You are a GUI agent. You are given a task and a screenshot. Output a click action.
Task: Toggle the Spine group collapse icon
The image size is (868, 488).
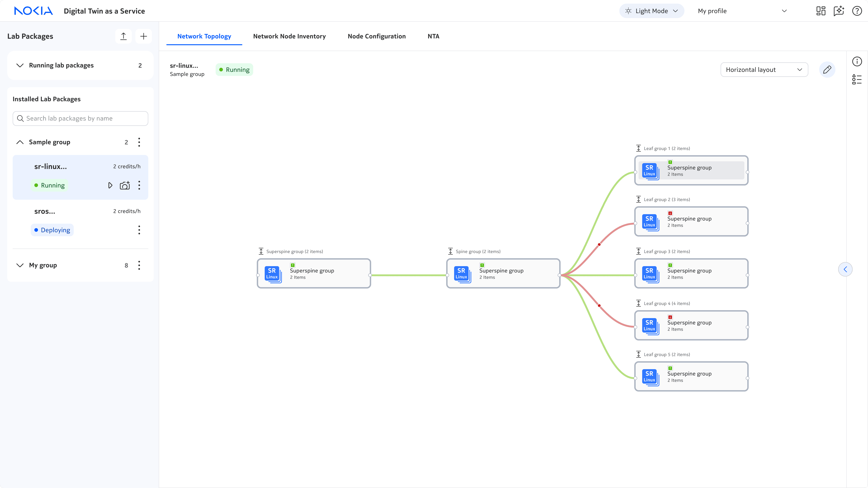[451, 251]
